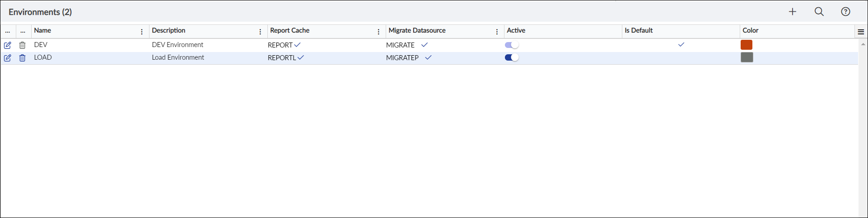Open the search magnifier icon
The height and width of the screenshot is (218, 868).
(819, 12)
